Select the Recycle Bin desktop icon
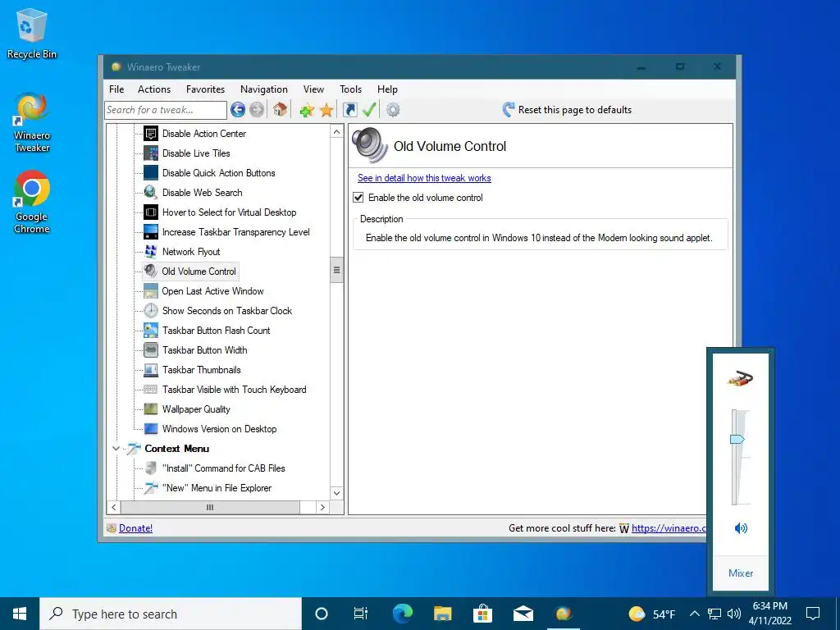840x630 pixels. (32, 34)
